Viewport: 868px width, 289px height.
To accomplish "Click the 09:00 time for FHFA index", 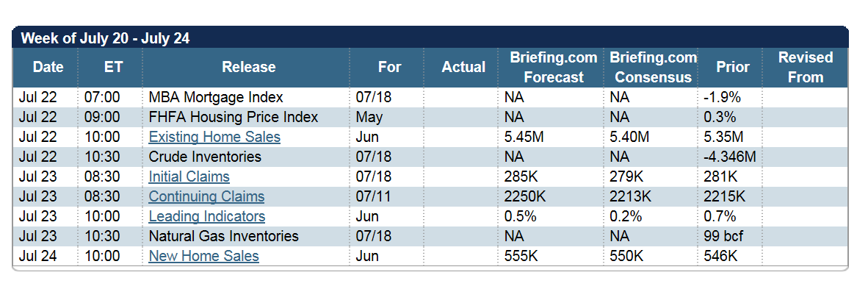I will click(102, 118).
